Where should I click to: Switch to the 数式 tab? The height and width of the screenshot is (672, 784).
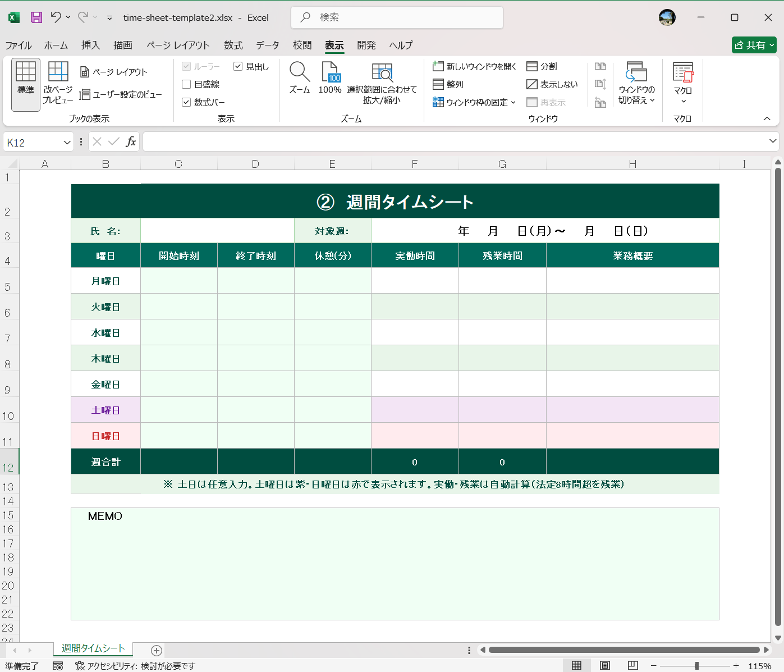233,45
